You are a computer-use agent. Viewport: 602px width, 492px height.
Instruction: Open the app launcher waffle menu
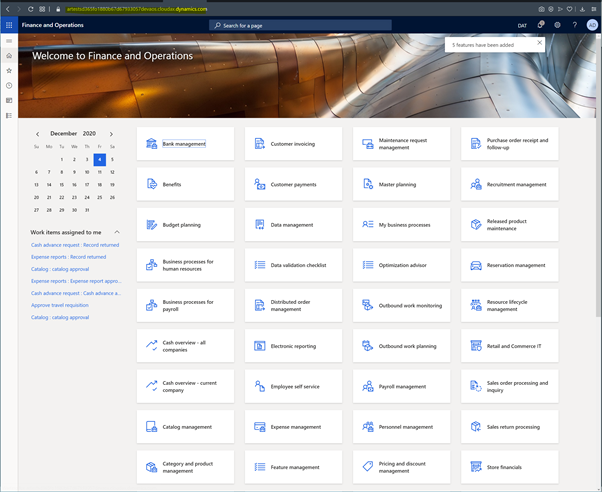click(x=9, y=25)
